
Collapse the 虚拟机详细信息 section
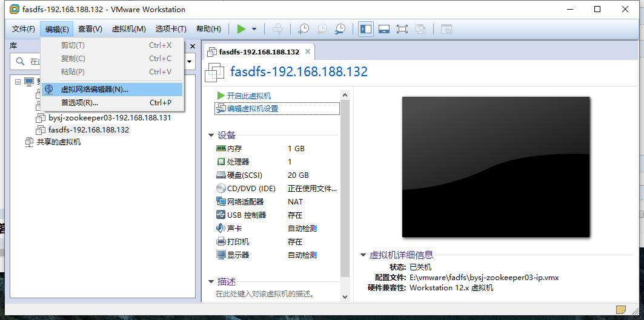363,255
